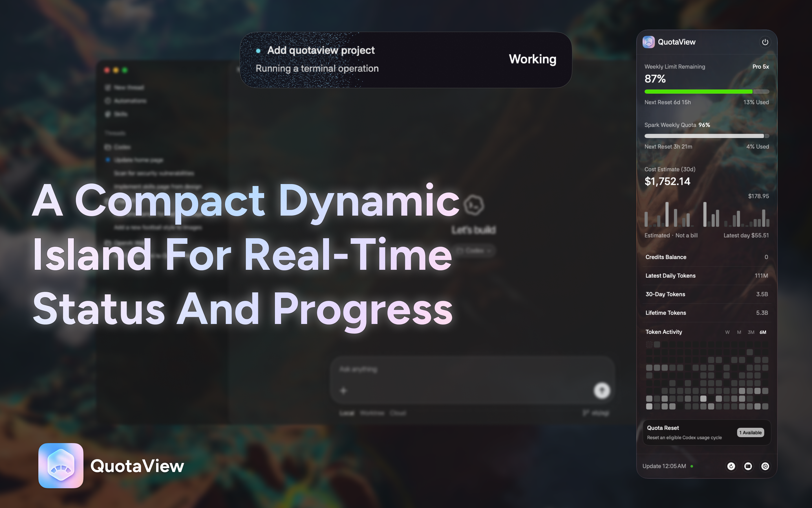Click the "$1,752.14" cost estimate value

pyautogui.click(x=667, y=181)
